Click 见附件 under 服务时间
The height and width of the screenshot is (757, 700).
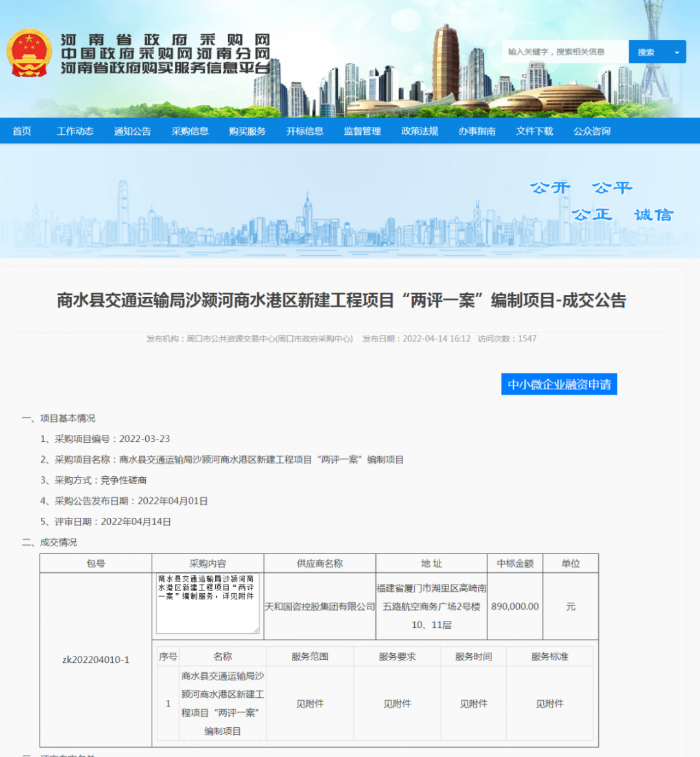(474, 704)
